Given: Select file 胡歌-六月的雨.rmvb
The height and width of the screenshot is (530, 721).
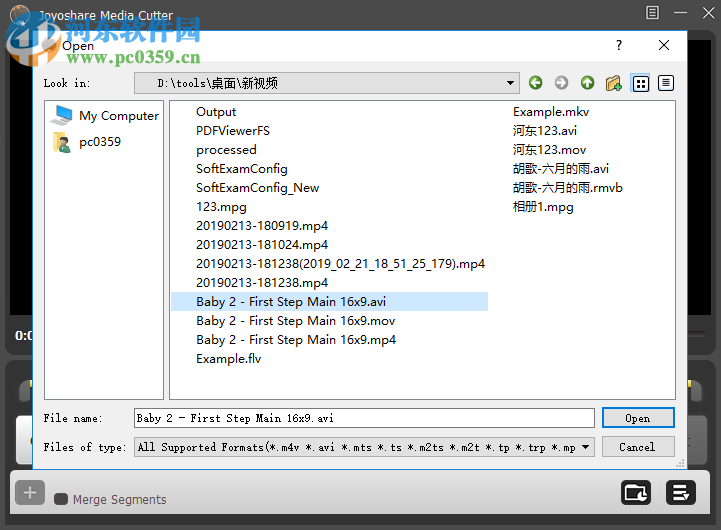Looking at the screenshot, I should coord(567,188).
